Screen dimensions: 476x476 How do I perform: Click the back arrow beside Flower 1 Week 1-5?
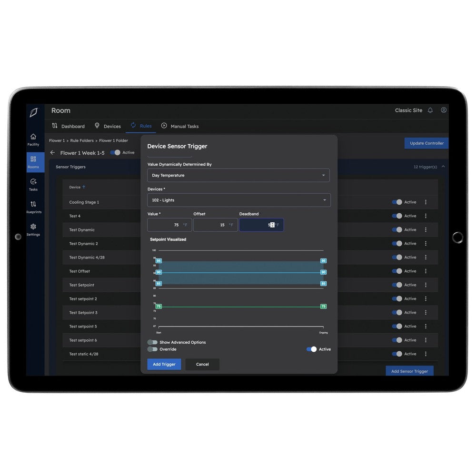click(x=53, y=153)
